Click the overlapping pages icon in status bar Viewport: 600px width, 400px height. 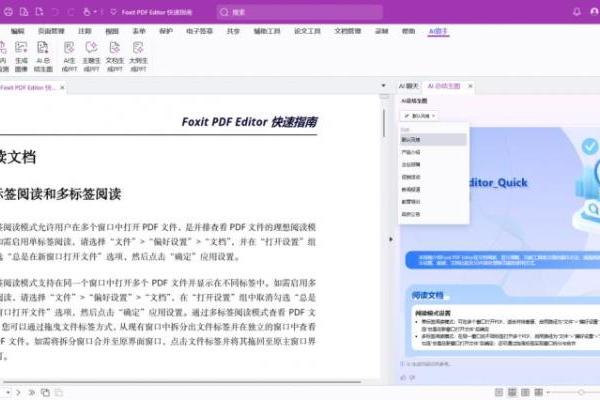pyautogui.click(x=45, y=392)
